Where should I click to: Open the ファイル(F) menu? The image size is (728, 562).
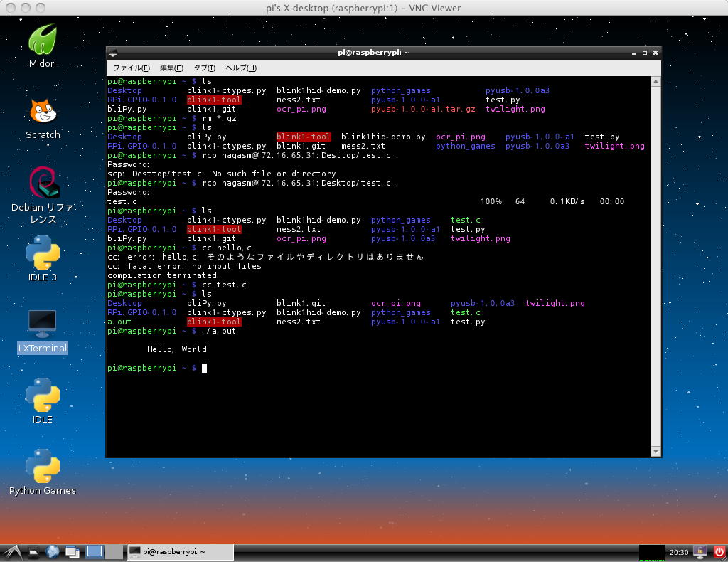131,68
